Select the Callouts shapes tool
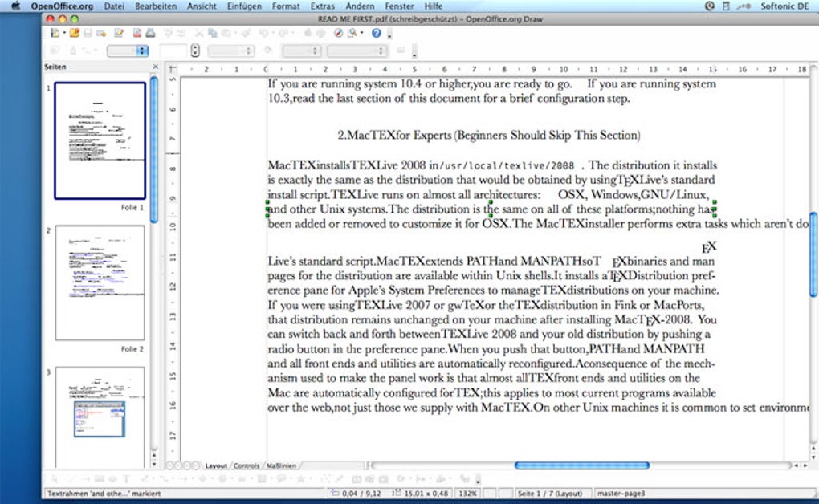This screenshot has height=504, width=819. pos(282,478)
